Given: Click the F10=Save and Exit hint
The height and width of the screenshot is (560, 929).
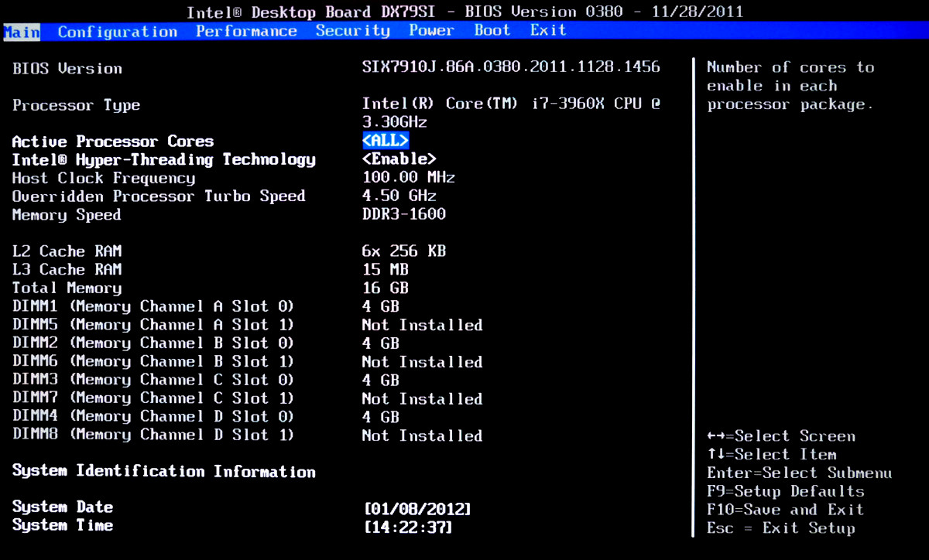Looking at the screenshot, I should point(786,510).
